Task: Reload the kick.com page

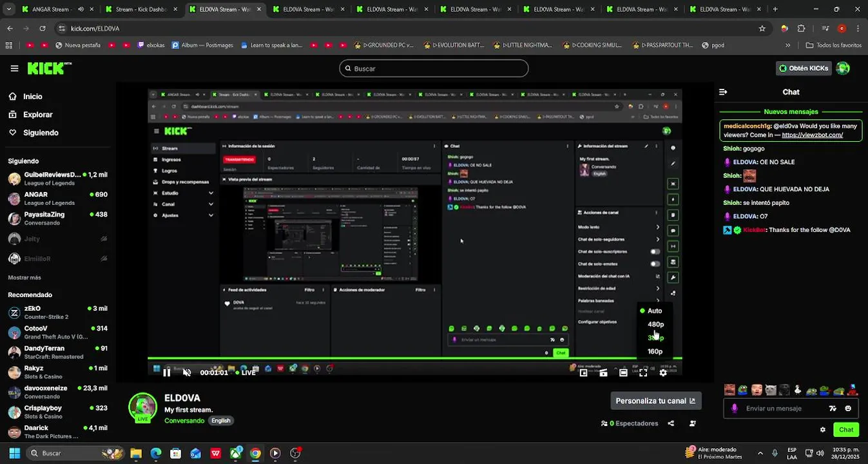Action: (43, 28)
